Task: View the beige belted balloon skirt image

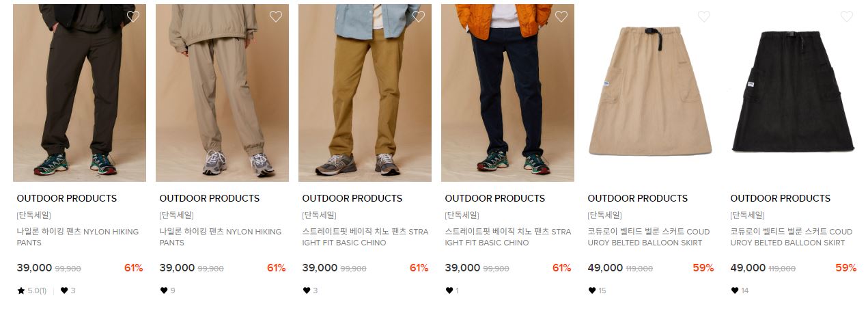Action: point(650,93)
